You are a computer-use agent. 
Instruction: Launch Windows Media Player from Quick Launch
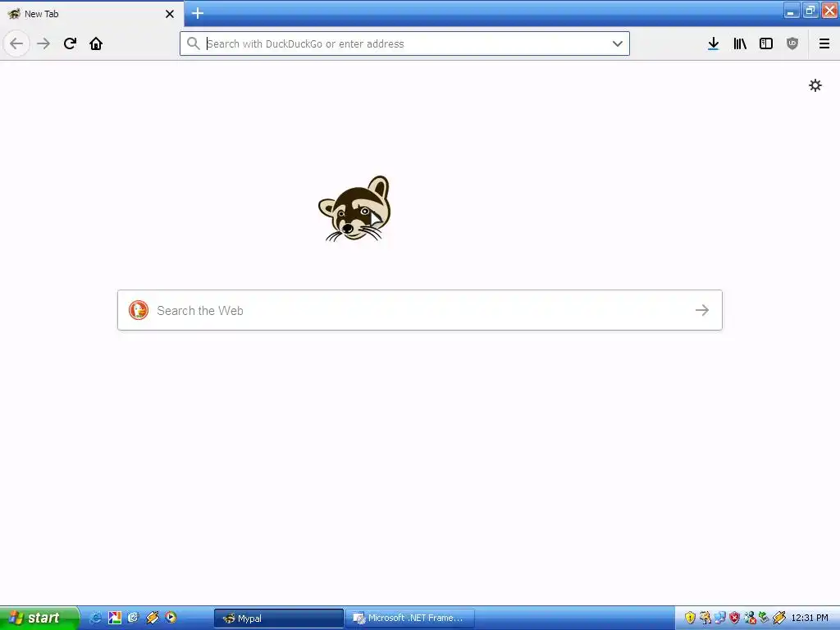[x=171, y=618]
